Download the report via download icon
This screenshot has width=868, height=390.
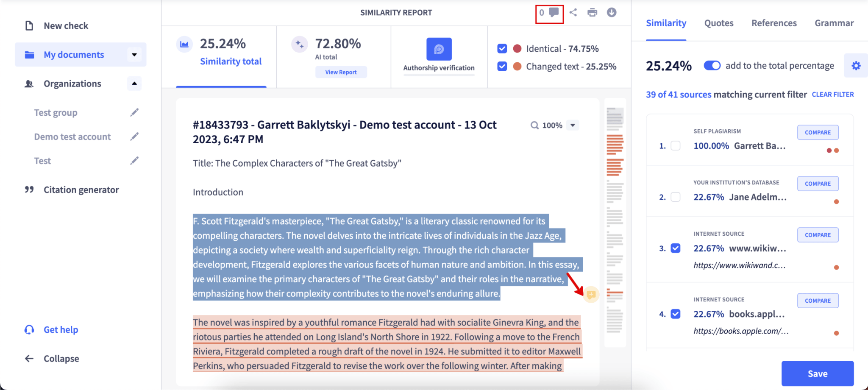tap(611, 13)
